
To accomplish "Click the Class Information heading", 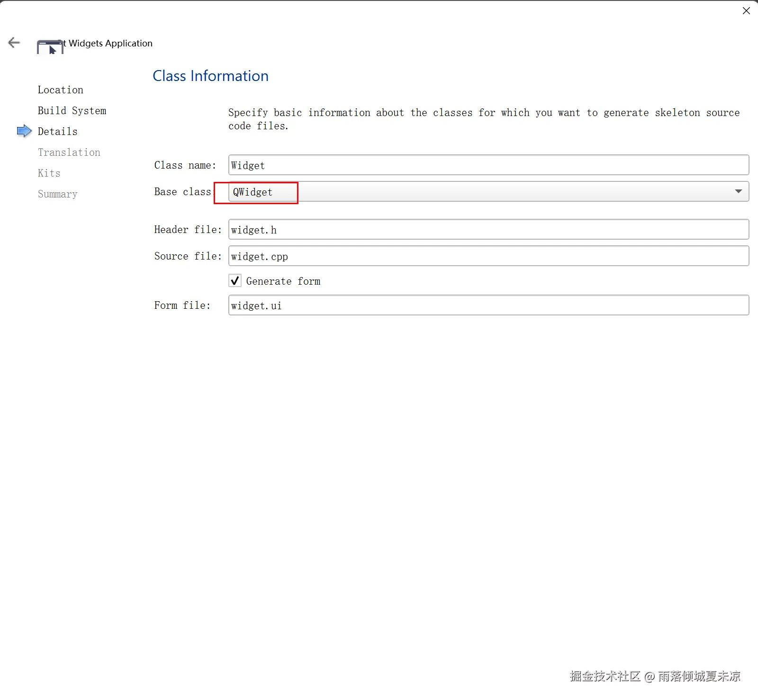I will click(x=211, y=76).
